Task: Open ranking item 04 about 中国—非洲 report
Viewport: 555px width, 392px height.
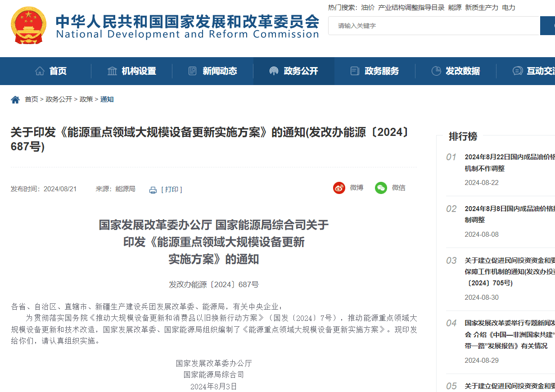Action: coord(509,334)
